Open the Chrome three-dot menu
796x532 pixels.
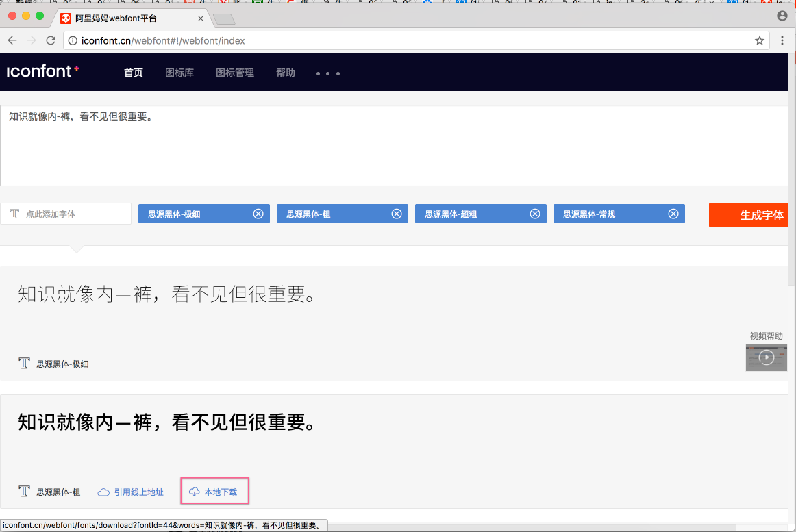click(x=782, y=40)
